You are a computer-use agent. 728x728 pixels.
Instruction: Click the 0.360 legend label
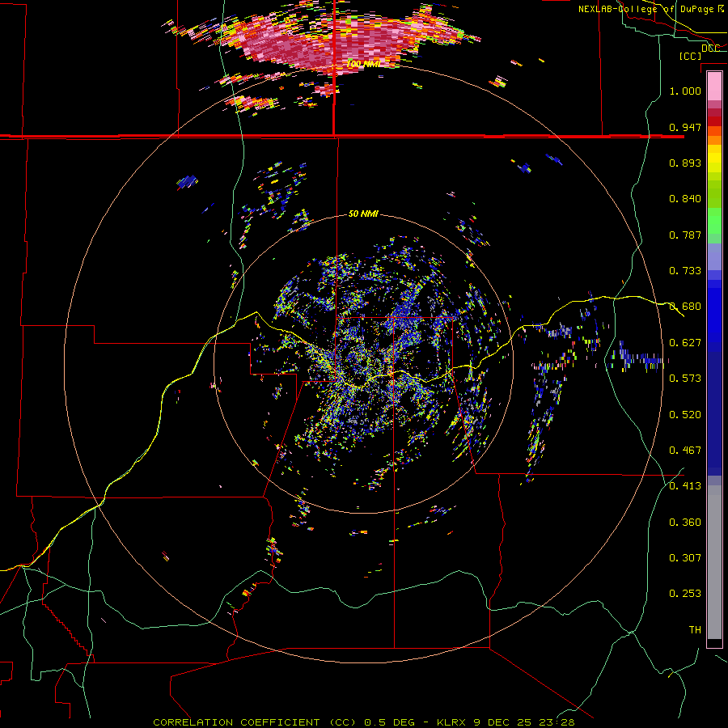(x=685, y=523)
